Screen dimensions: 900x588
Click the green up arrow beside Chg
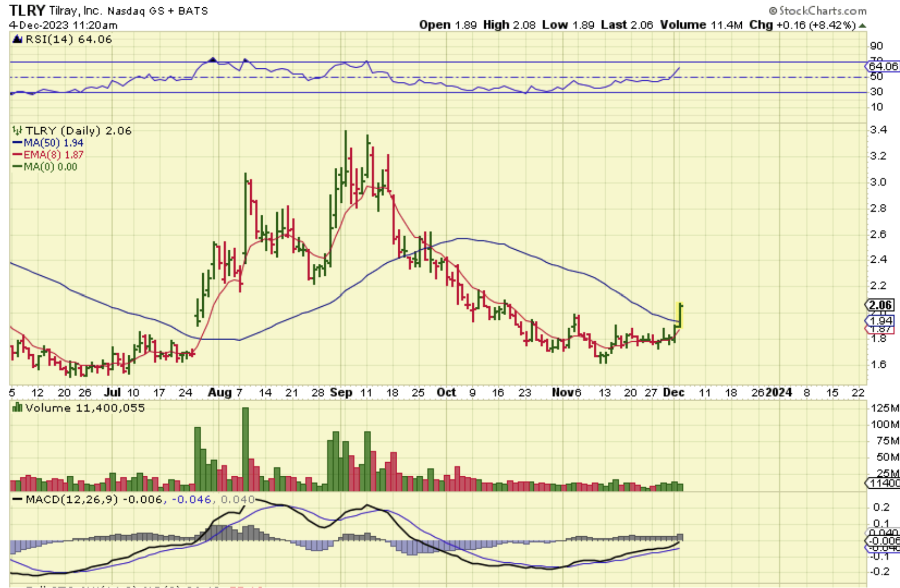click(x=863, y=25)
